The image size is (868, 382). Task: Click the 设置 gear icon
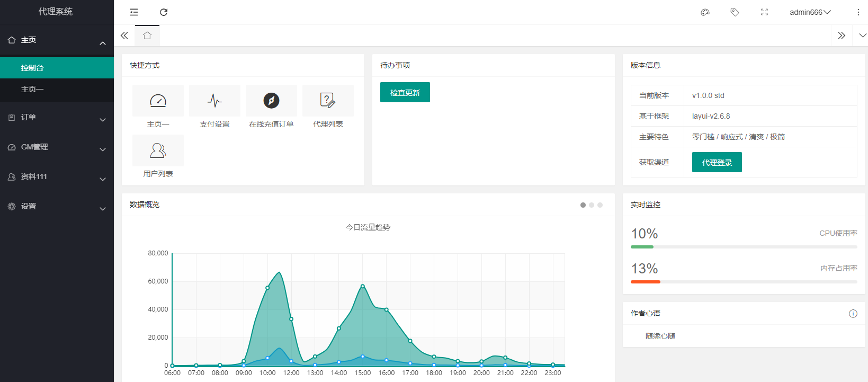tap(12, 207)
